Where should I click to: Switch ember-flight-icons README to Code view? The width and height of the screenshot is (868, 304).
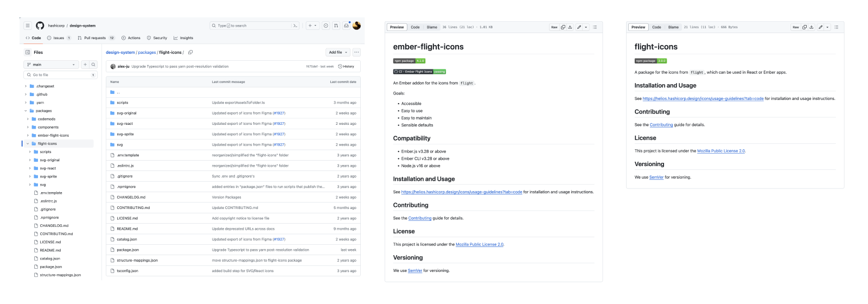click(x=415, y=27)
